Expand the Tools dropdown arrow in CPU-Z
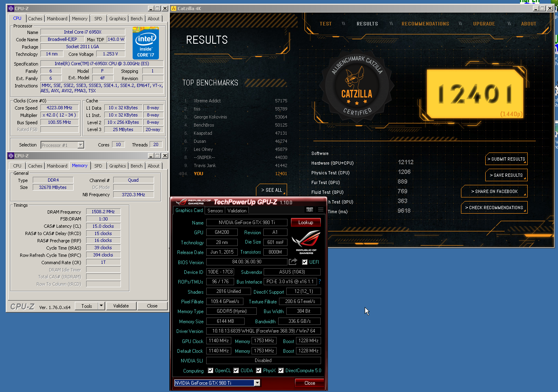Image resolution: width=558 pixels, height=392 pixels. [x=101, y=306]
